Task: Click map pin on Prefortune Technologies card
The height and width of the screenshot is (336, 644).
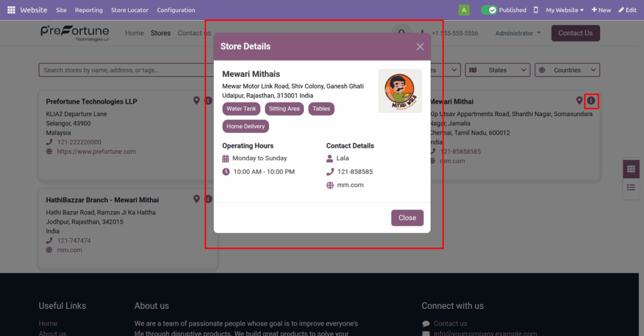Action: (196, 100)
